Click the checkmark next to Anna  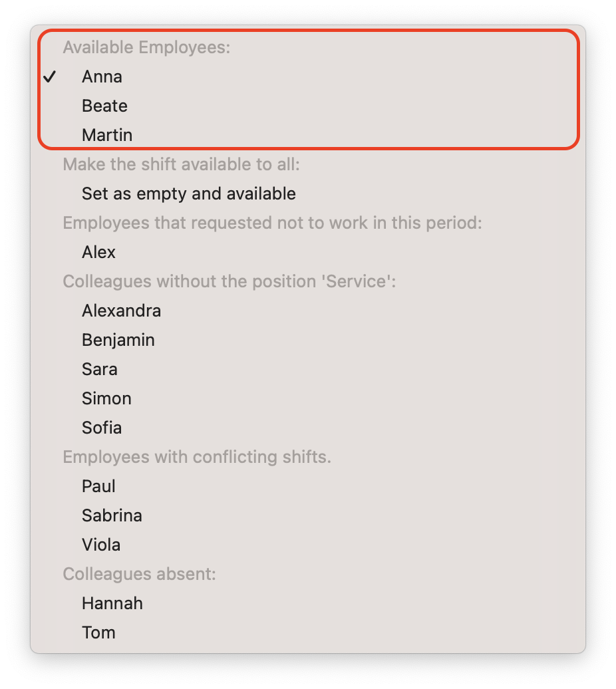50,77
